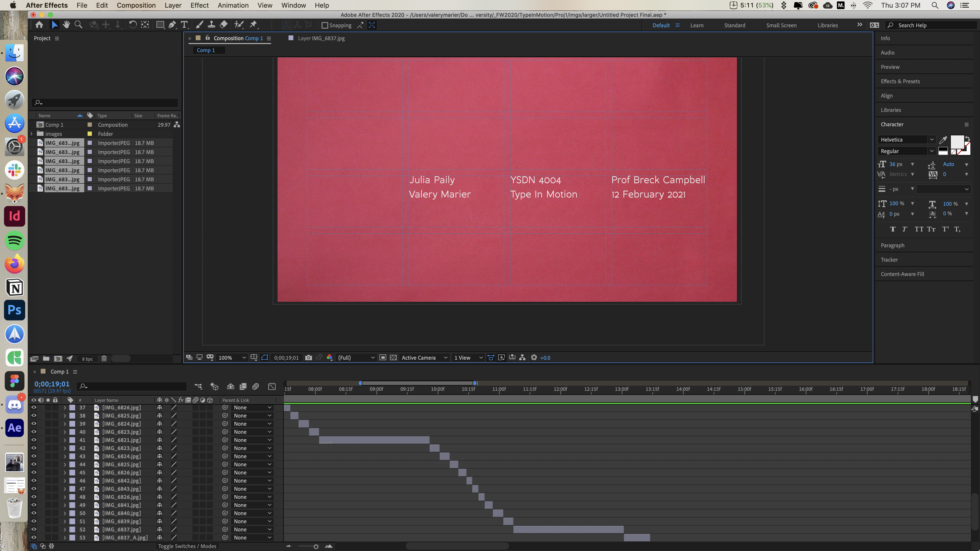This screenshot has height=551, width=980.
Task: Expand the images folder in Project
Action: [32, 134]
